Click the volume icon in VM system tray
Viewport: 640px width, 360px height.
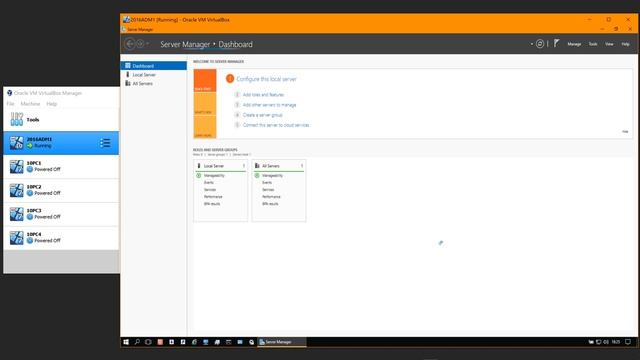[x=606, y=342]
